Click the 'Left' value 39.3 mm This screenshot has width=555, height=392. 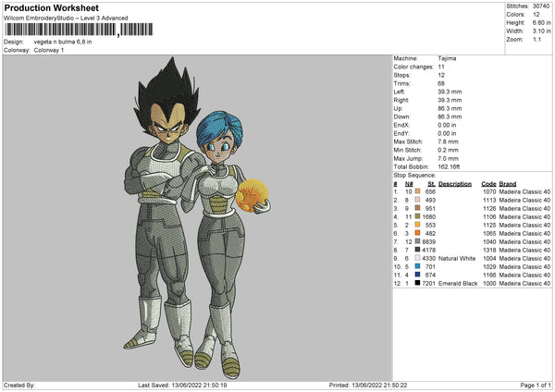click(450, 92)
